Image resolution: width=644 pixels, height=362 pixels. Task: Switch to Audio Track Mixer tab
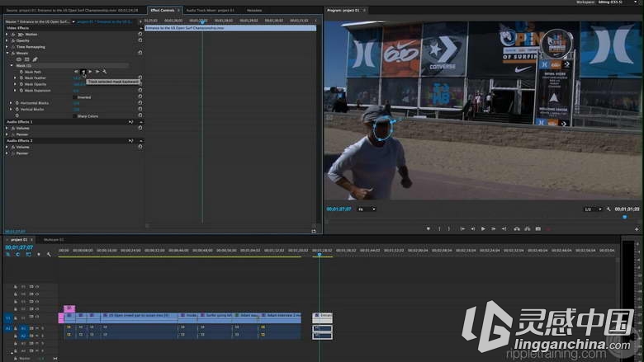(x=210, y=10)
